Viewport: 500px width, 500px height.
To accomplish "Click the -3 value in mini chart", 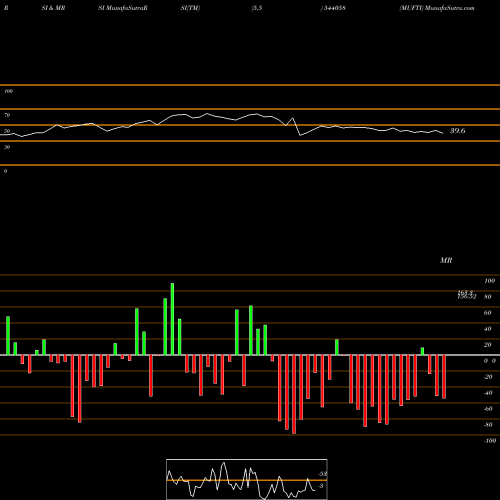I will click(x=321, y=486).
